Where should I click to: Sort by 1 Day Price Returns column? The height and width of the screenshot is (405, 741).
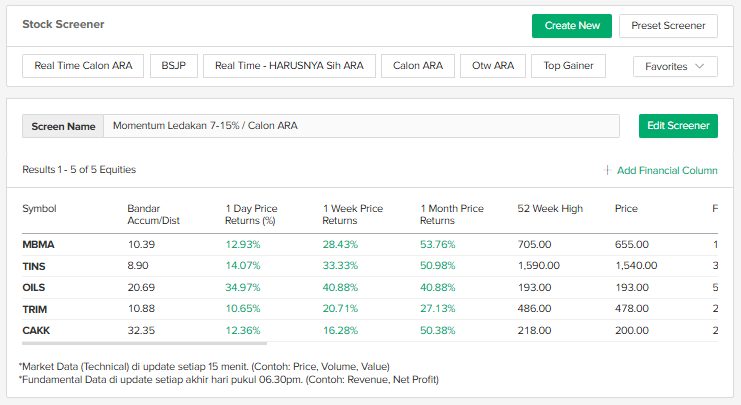point(251,214)
